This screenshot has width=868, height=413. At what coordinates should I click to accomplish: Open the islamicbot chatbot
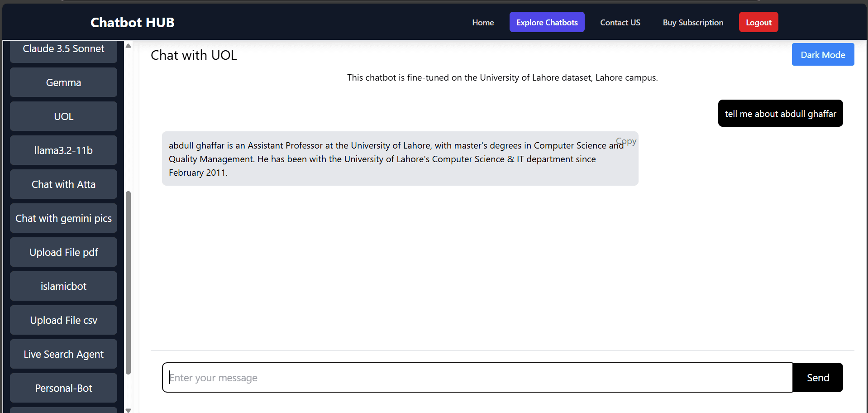(x=63, y=286)
